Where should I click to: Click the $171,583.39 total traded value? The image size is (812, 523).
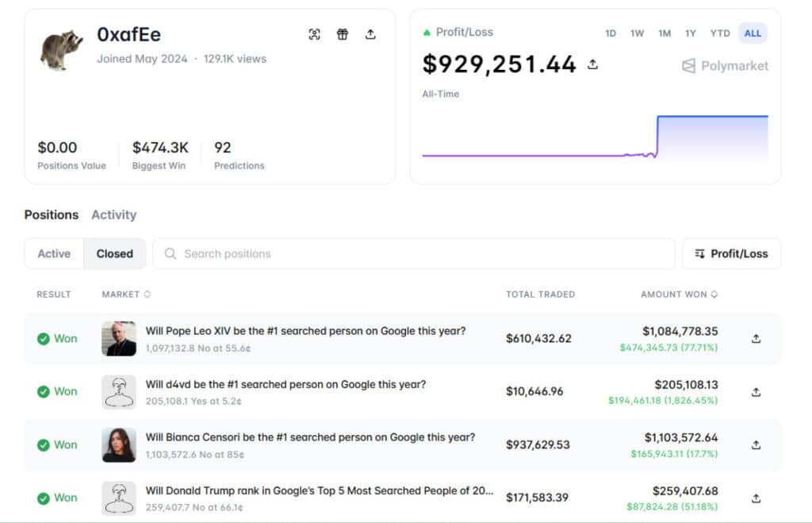[537, 498]
